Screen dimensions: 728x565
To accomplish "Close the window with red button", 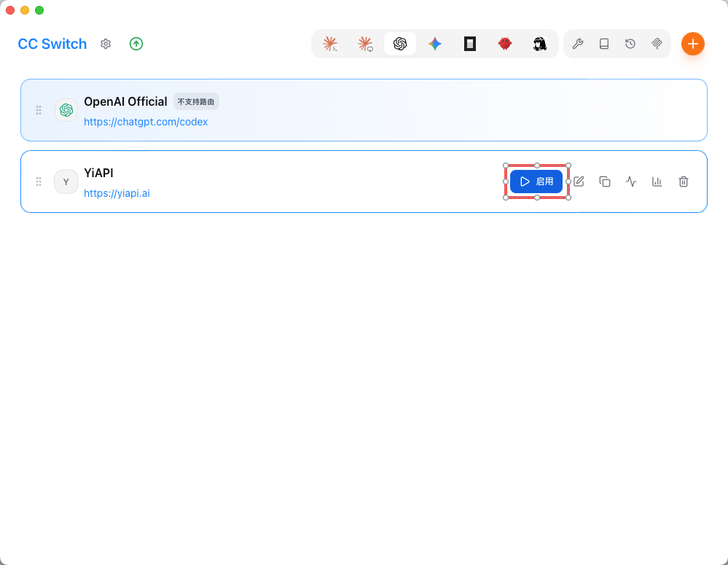I will tap(10, 10).
